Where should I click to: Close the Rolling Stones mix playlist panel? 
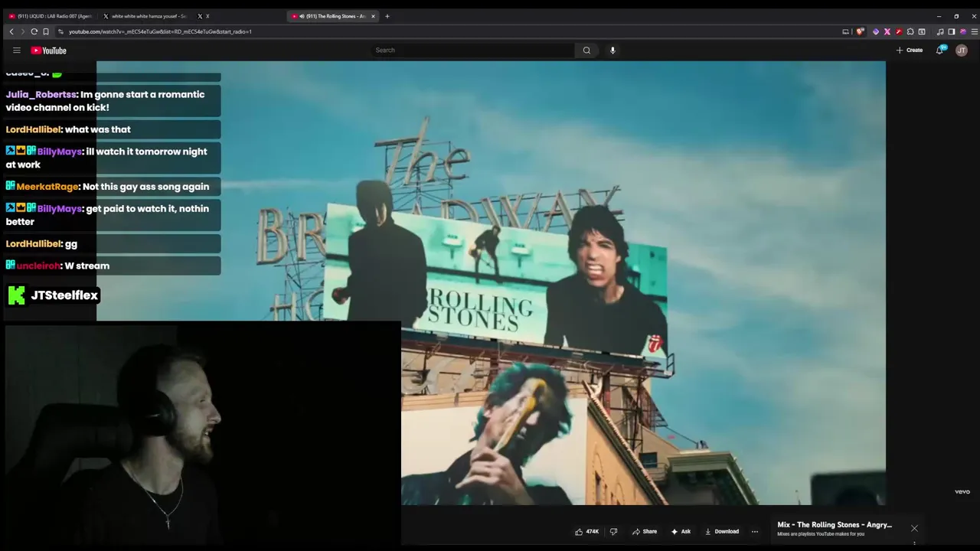pyautogui.click(x=914, y=528)
